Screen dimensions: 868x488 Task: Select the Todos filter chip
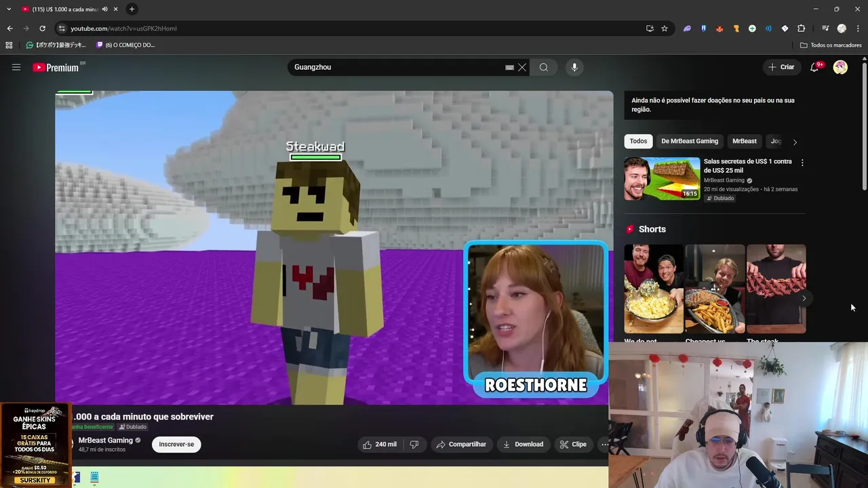pyautogui.click(x=638, y=141)
